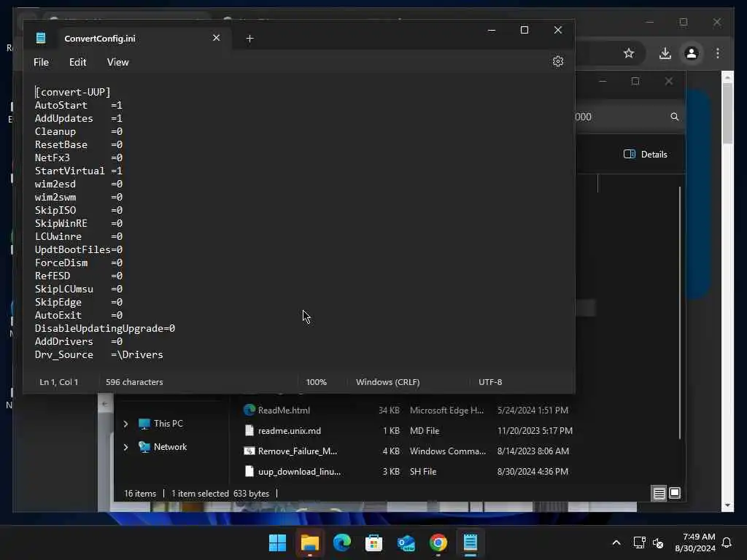Screen dimensions: 747x560
Task: Open the notification bell
Action: tap(727, 542)
